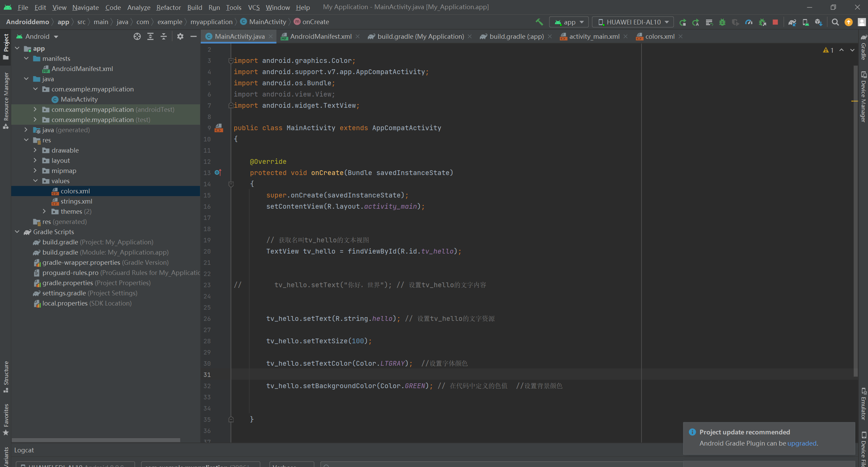
Task: Click the project tree horizontal scrollbar
Action: [x=96, y=440]
